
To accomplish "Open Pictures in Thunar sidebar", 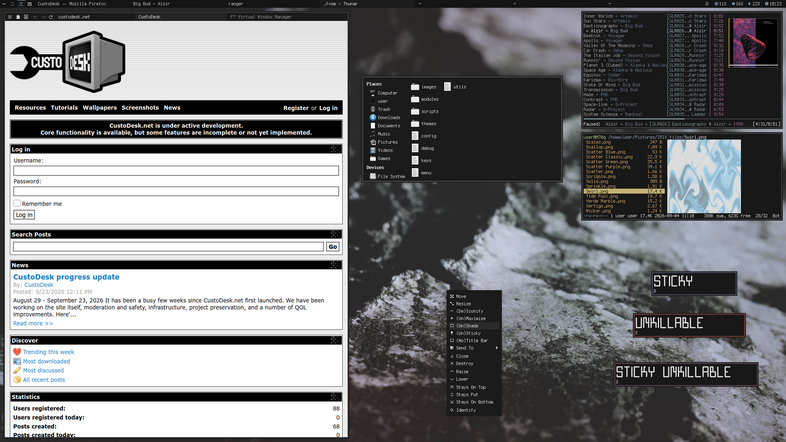I will pos(383,142).
